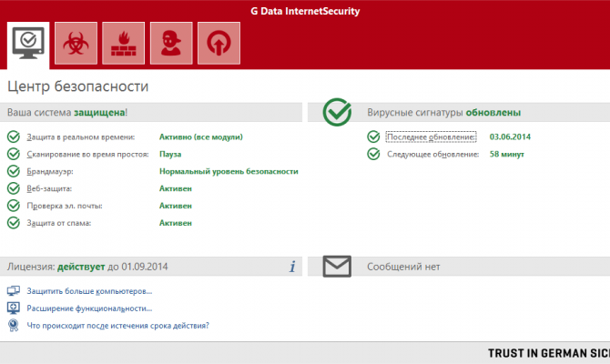Click Активен status for Веб-защита

[176, 188]
